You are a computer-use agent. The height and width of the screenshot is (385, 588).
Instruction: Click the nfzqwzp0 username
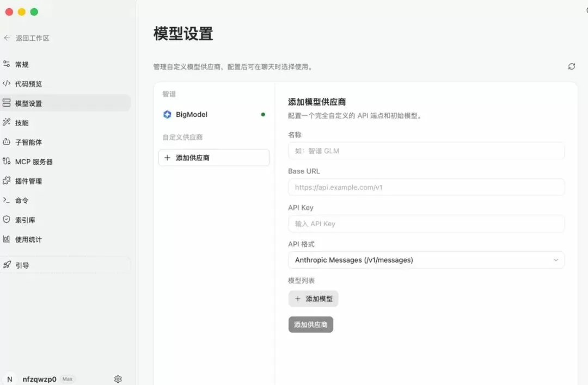[39, 379]
